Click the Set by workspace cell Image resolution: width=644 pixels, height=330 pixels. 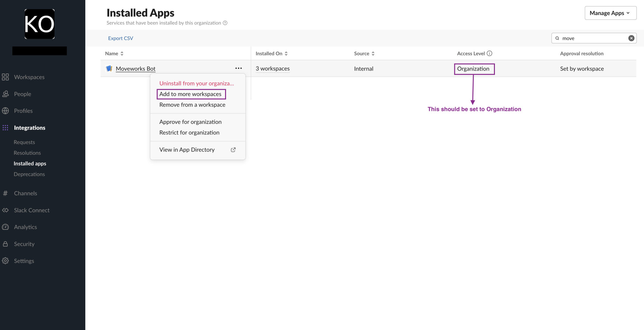pyautogui.click(x=582, y=68)
